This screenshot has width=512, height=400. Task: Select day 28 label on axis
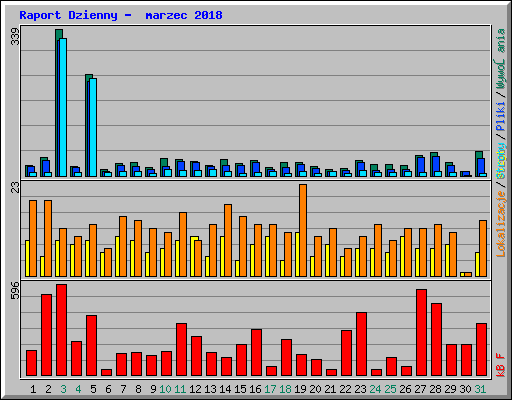(x=435, y=389)
